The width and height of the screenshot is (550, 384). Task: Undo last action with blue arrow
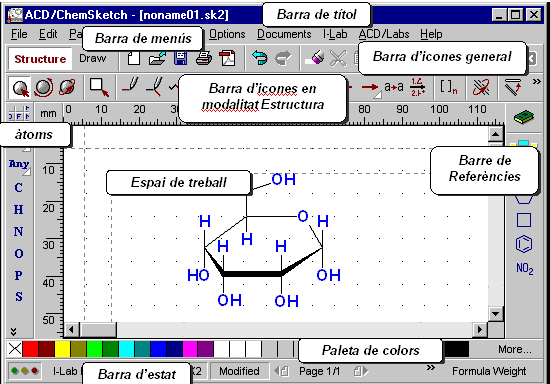(x=260, y=58)
